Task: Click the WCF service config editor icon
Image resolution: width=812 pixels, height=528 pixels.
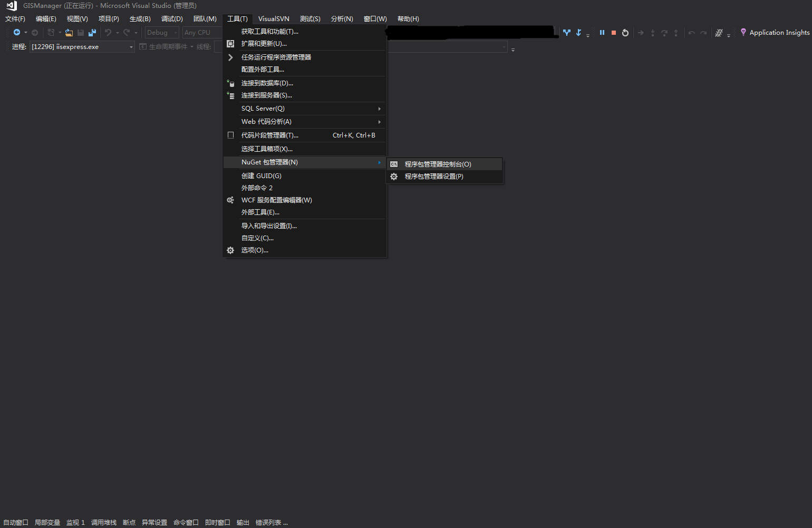Action: [x=230, y=200]
